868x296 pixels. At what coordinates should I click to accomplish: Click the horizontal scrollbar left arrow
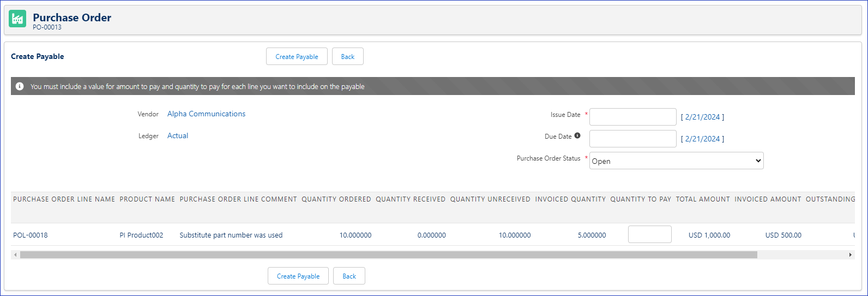[x=15, y=255]
